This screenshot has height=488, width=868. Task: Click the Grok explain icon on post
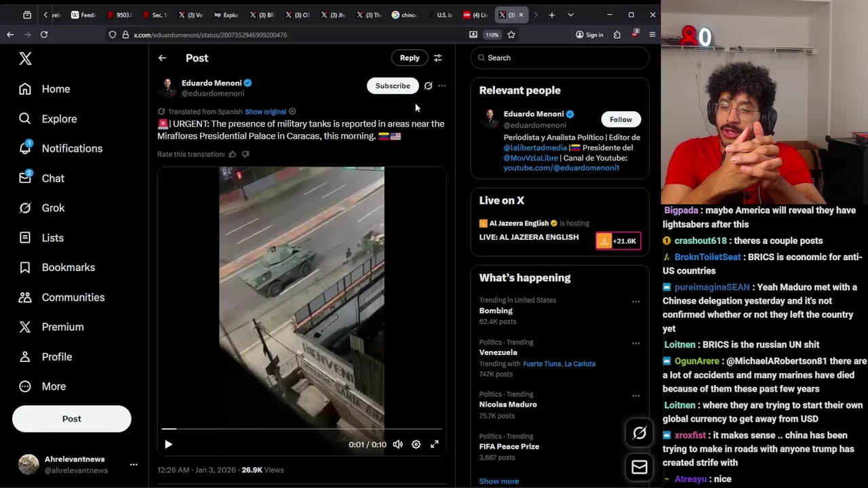coord(428,86)
